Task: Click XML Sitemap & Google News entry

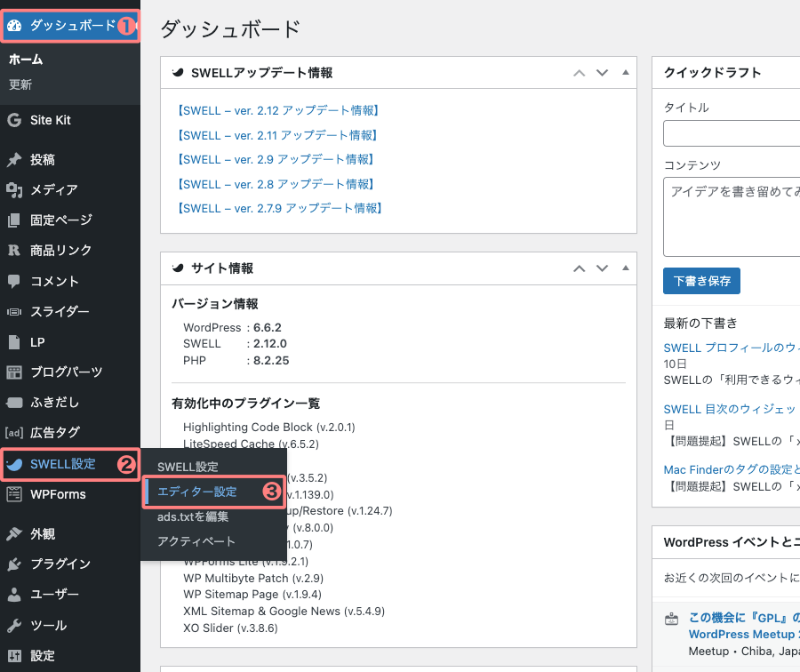Action: [284, 612]
